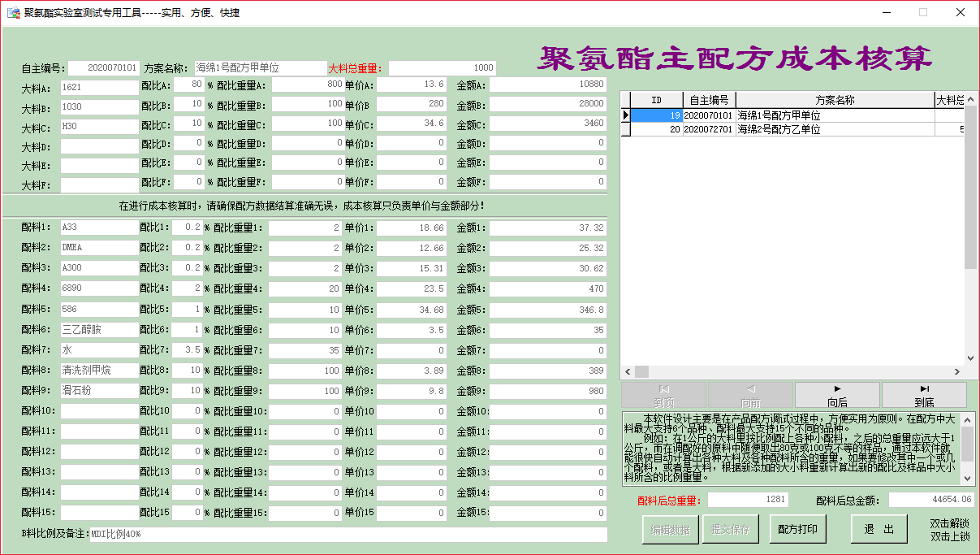Click the 单价A field showing 13.6

tap(411, 85)
